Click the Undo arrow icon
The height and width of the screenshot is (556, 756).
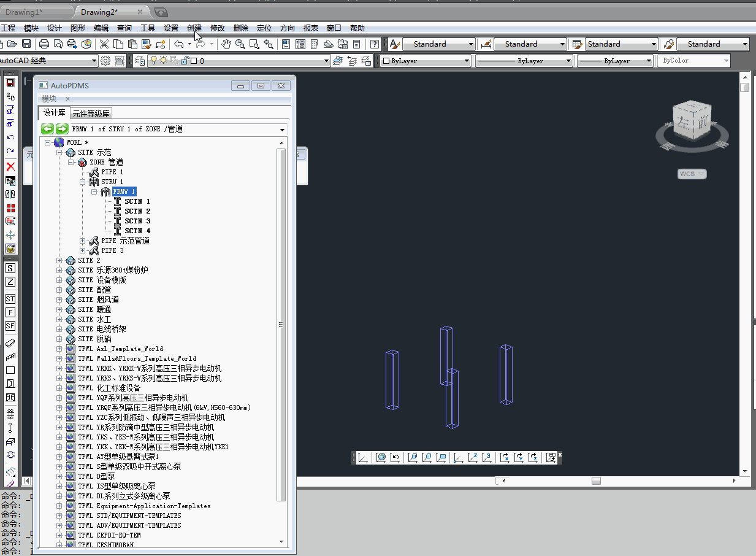pyautogui.click(x=178, y=44)
